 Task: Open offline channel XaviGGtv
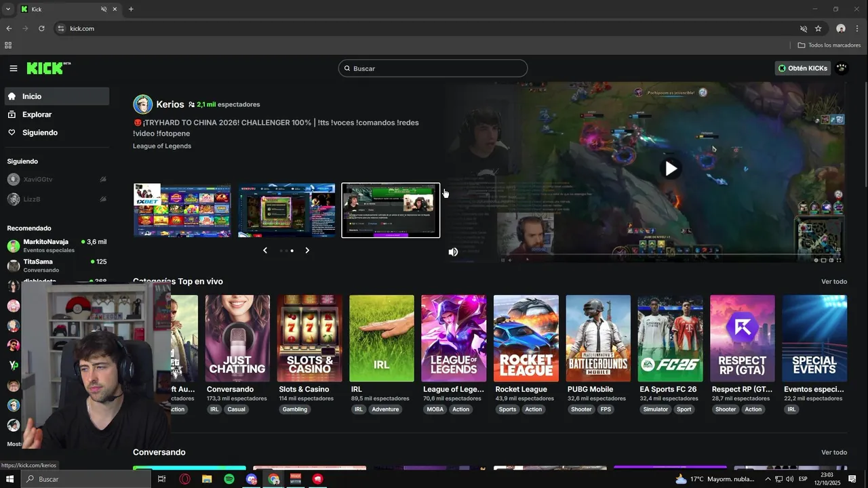point(57,180)
